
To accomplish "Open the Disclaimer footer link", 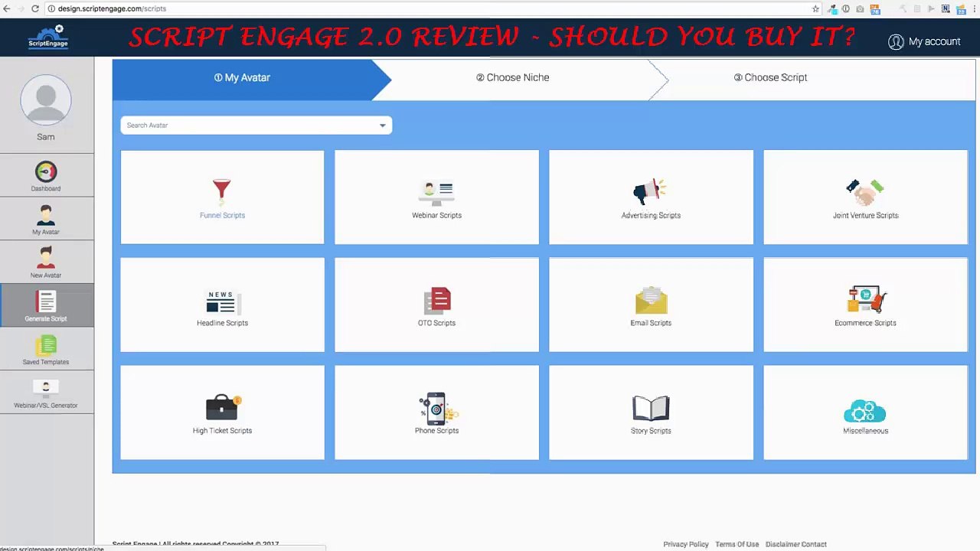I will click(x=782, y=544).
